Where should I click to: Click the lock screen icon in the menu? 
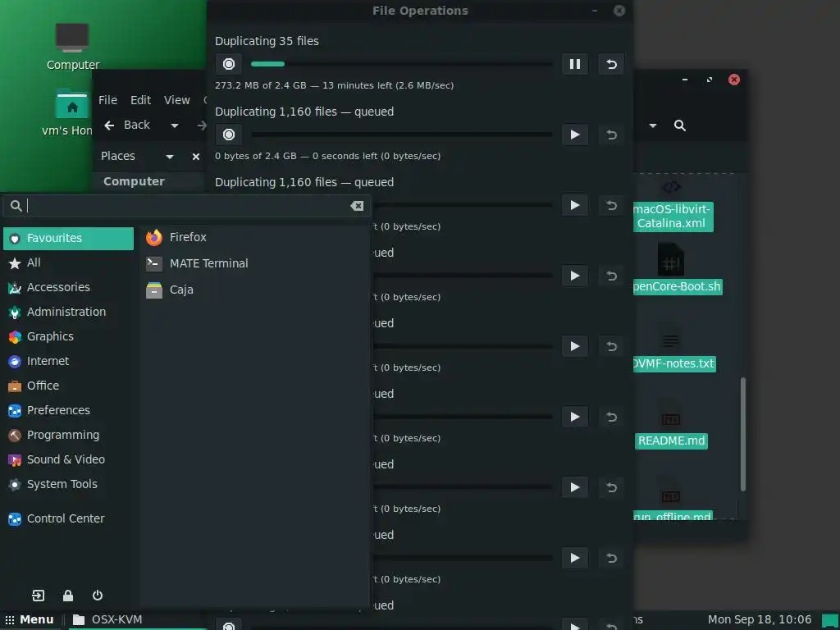point(68,596)
